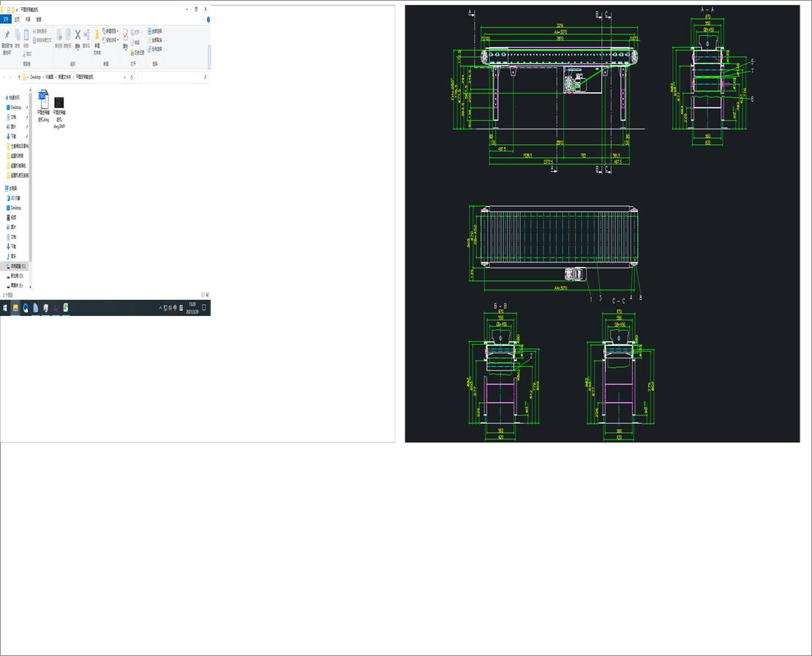Open the Windows Start menu
812x656 pixels.
point(5,308)
